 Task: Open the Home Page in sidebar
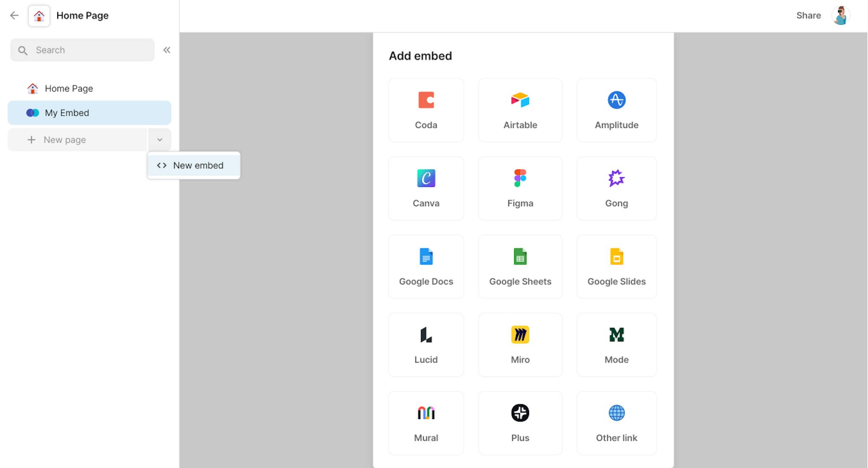point(69,88)
